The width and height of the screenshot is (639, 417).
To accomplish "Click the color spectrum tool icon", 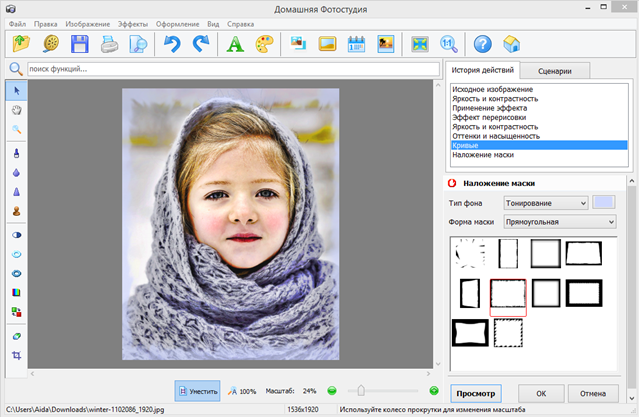I will (17, 292).
